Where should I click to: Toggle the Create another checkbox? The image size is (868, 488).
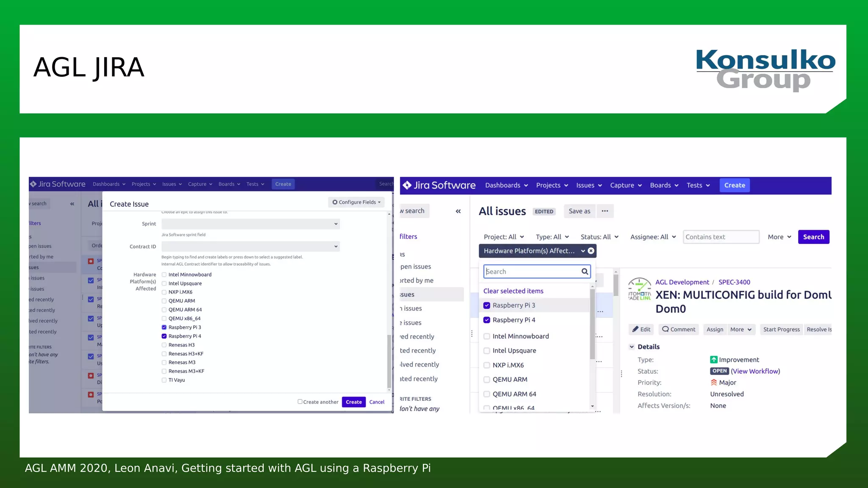coord(300,402)
